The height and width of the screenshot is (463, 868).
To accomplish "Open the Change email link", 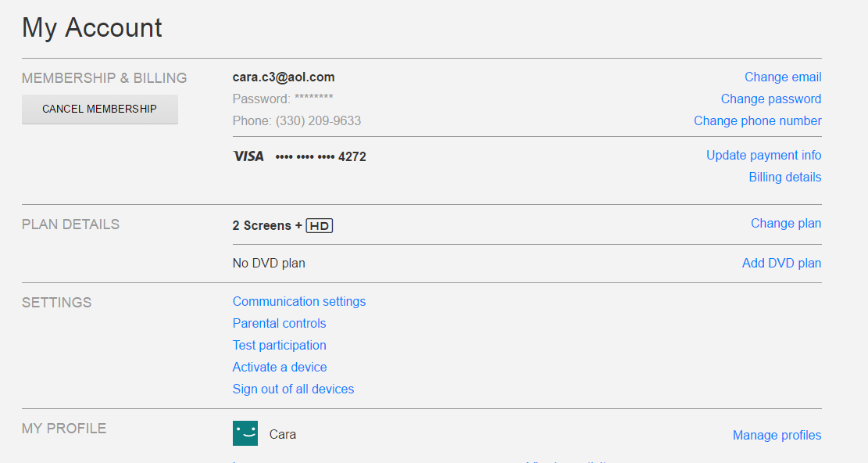I will pyautogui.click(x=783, y=77).
